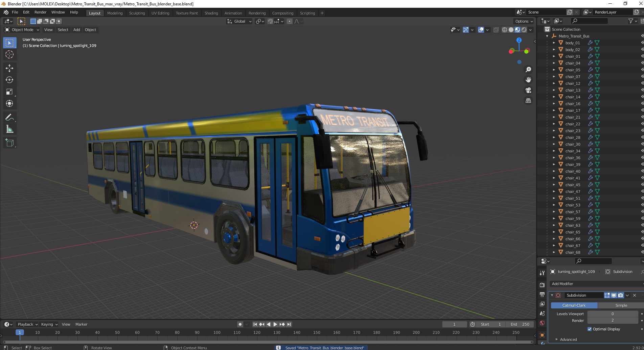Click the End frame field 250

[x=520, y=324]
